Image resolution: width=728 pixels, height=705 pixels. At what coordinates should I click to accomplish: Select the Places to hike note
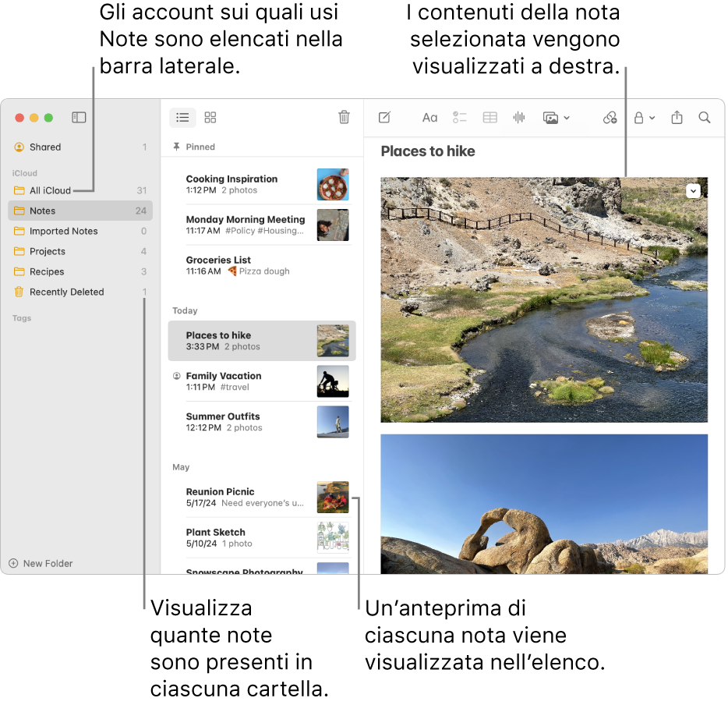point(262,341)
